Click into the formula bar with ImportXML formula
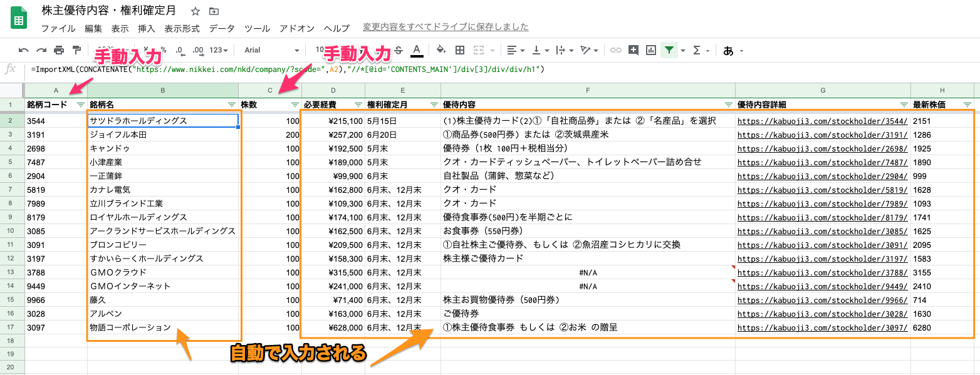Image resolution: width=980 pixels, height=375 pixels. coord(501,69)
